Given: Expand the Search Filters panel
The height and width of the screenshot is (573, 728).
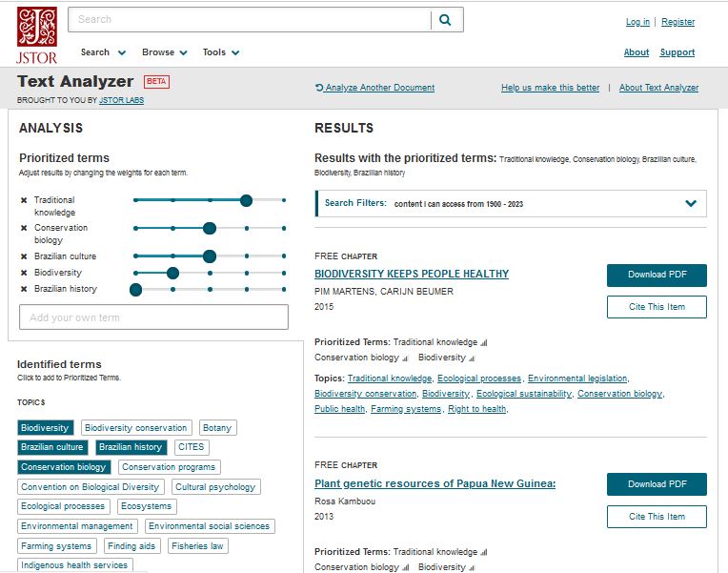Looking at the screenshot, I should point(691,203).
